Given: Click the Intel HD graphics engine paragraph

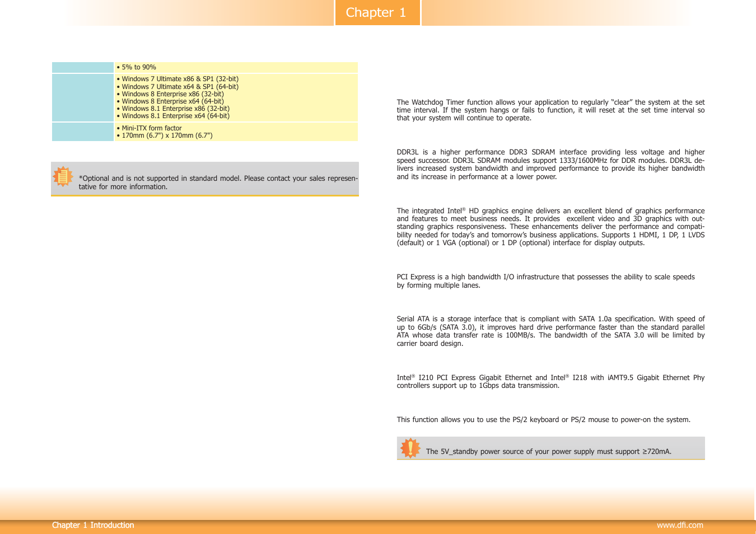Looking at the screenshot, I should tap(550, 227).
